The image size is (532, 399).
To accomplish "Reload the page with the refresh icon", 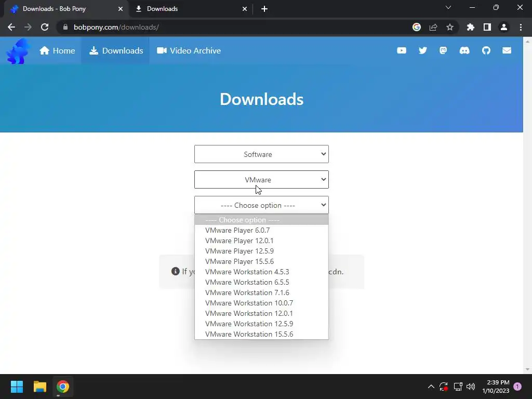I will tap(45, 27).
